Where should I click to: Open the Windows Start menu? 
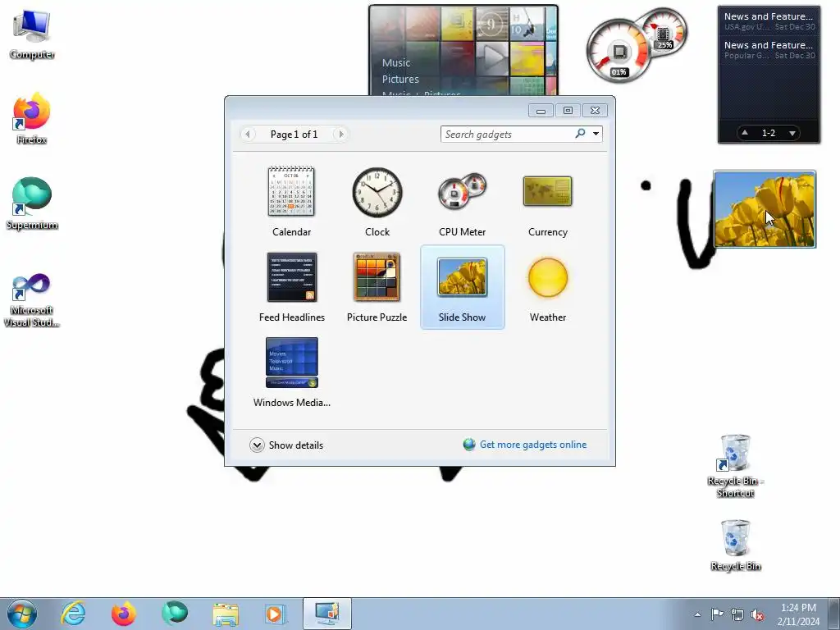22,614
